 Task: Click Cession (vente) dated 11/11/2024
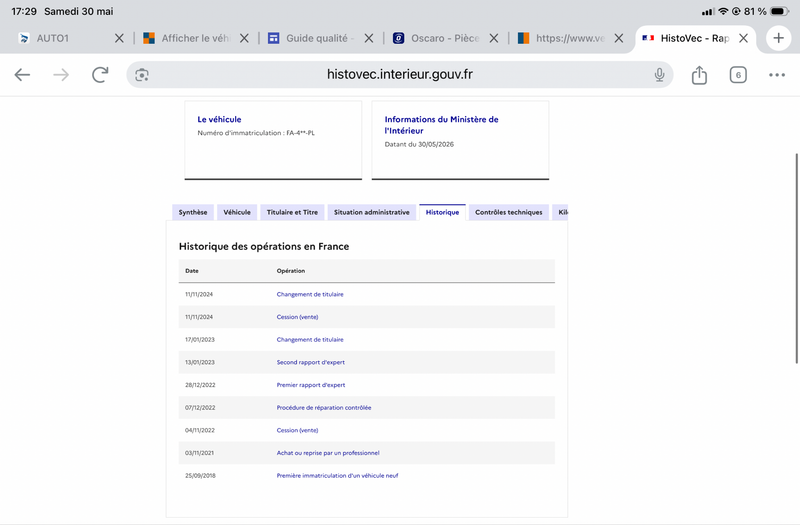click(x=297, y=317)
